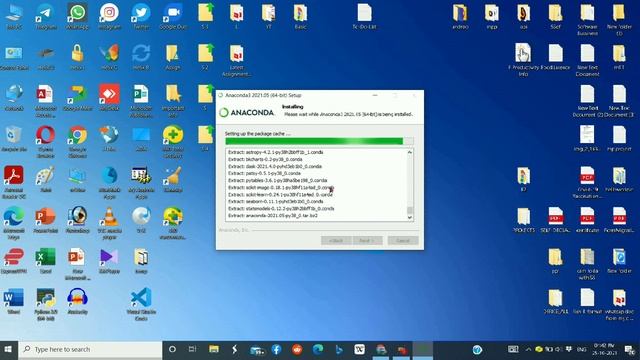Screen dimensions: 640x360
Task: Open the notification center icon
Action: tap(629, 349)
